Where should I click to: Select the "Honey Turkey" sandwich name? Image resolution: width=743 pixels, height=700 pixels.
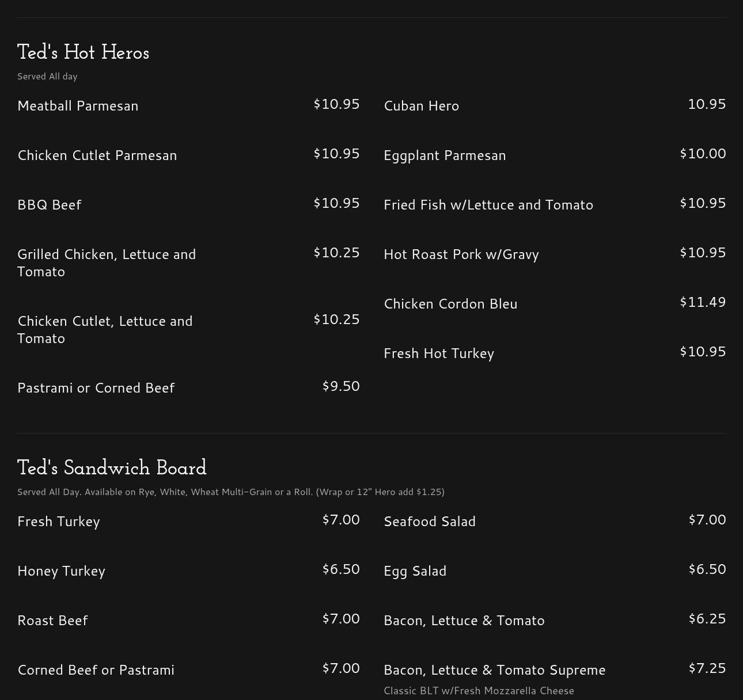coord(61,571)
